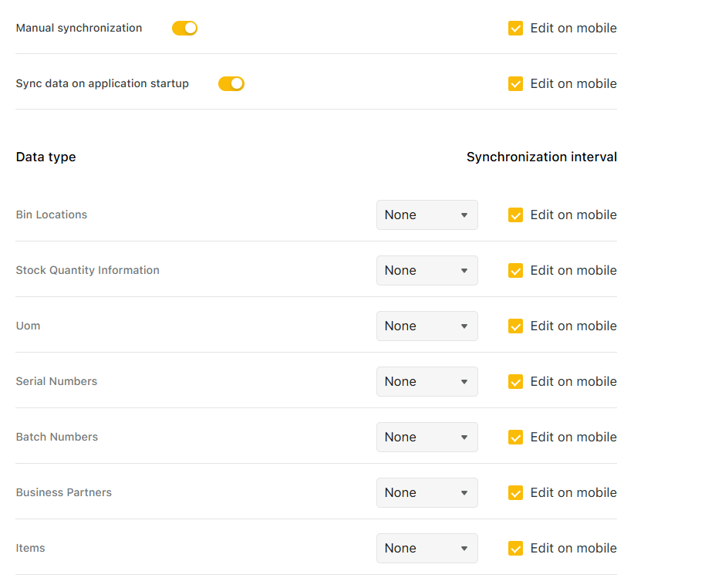Image resolution: width=715 pixels, height=588 pixels.
Task: Toggle Edit on mobile for Serial Numbers
Action: point(516,382)
